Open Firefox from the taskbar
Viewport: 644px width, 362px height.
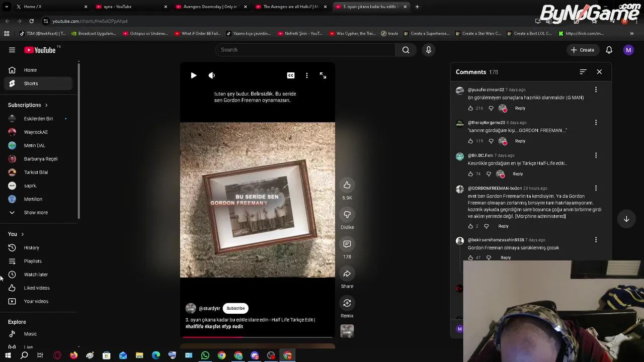pos(73,356)
